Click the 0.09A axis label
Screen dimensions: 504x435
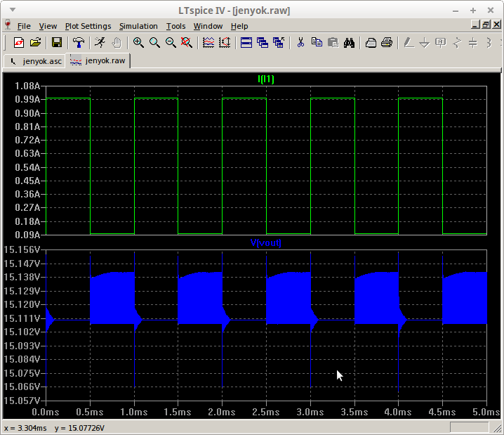click(27, 235)
